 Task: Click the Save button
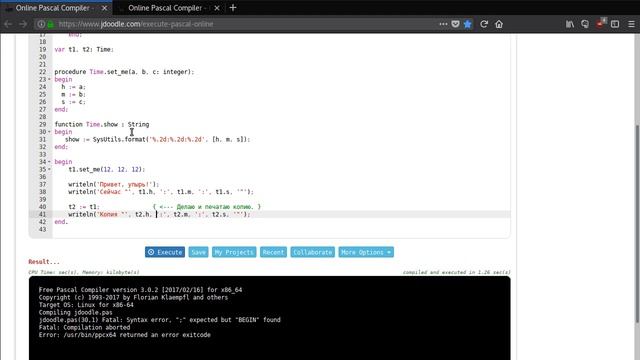(198, 252)
